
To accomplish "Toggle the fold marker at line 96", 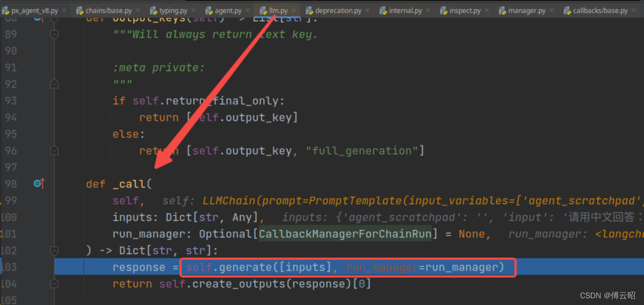I will point(54,151).
